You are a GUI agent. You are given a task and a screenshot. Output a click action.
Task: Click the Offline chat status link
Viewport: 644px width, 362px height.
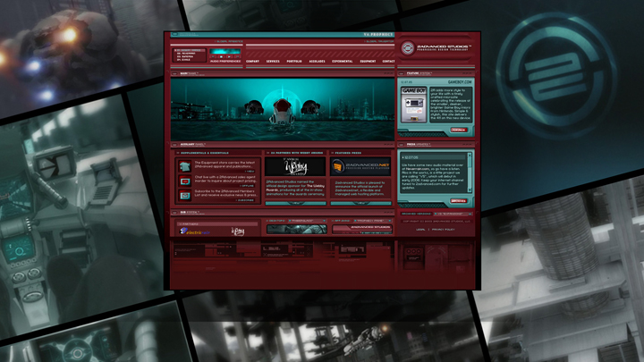247,186
